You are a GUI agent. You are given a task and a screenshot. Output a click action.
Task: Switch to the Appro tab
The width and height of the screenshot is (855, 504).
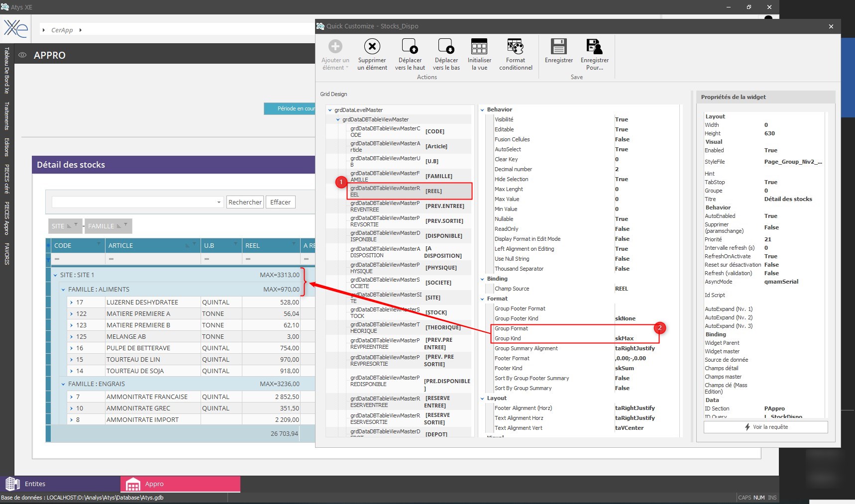click(180, 484)
